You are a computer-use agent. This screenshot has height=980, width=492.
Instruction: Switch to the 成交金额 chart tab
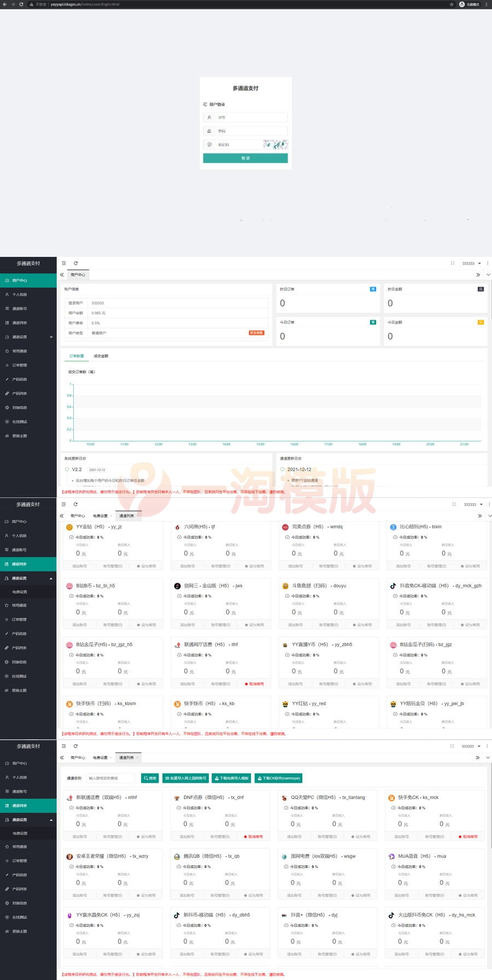click(x=101, y=356)
